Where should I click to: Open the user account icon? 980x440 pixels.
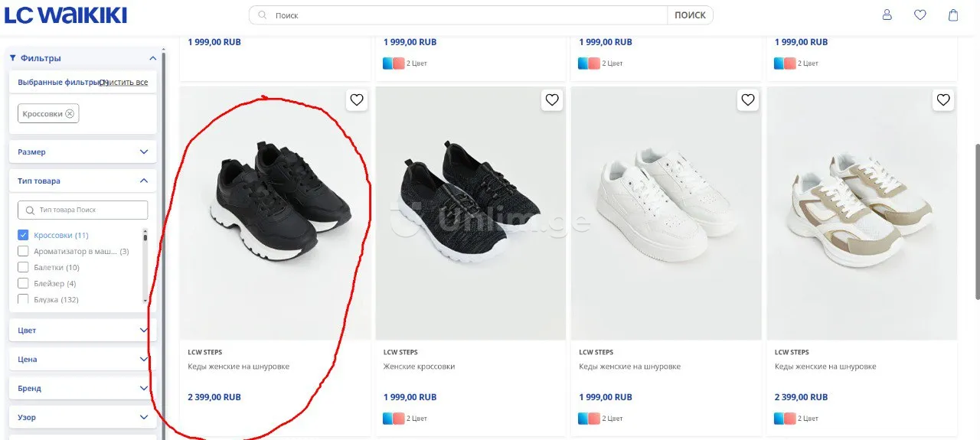(x=887, y=15)
